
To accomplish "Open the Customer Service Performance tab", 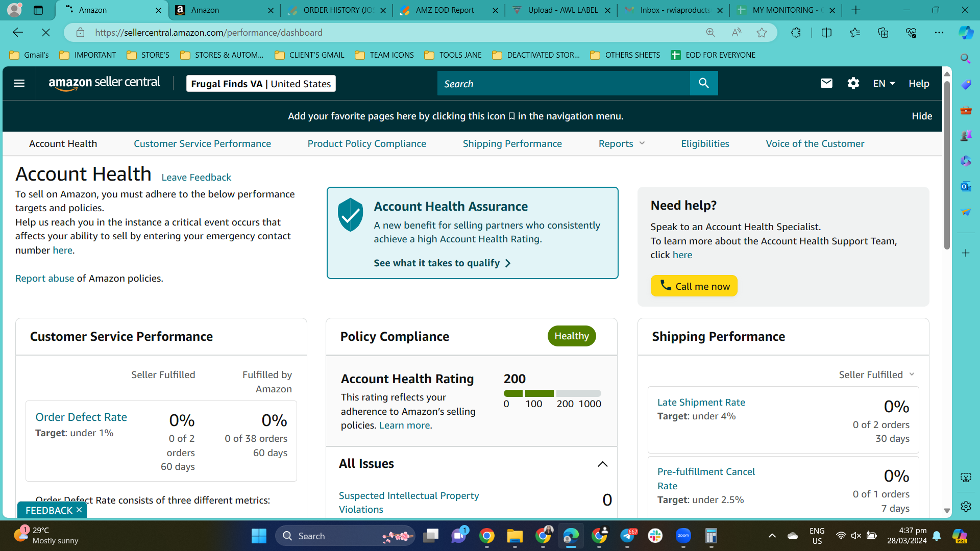I will point(202,144).
